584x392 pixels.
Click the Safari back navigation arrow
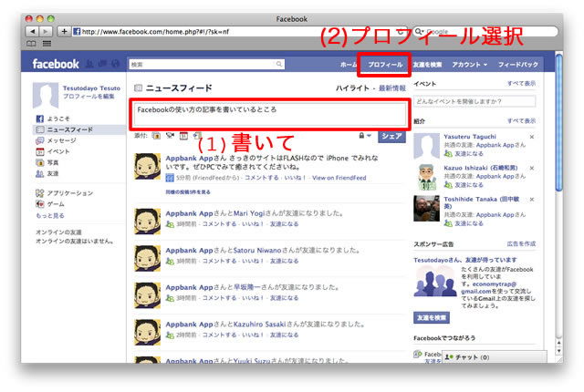pos(33,32)
